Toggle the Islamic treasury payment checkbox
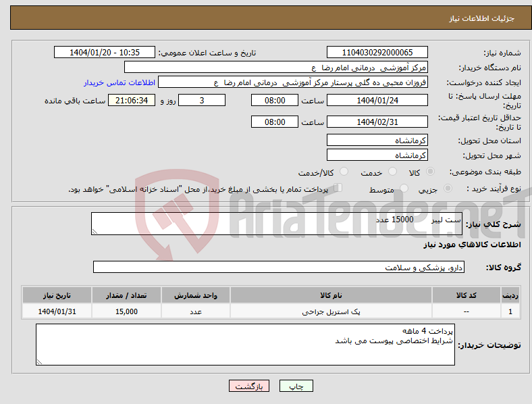 tap(338, 187)
